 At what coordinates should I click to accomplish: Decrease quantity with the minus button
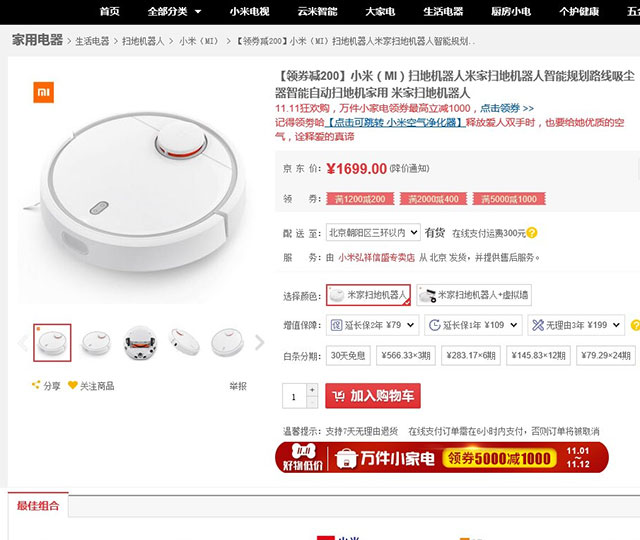coord(312,402)
